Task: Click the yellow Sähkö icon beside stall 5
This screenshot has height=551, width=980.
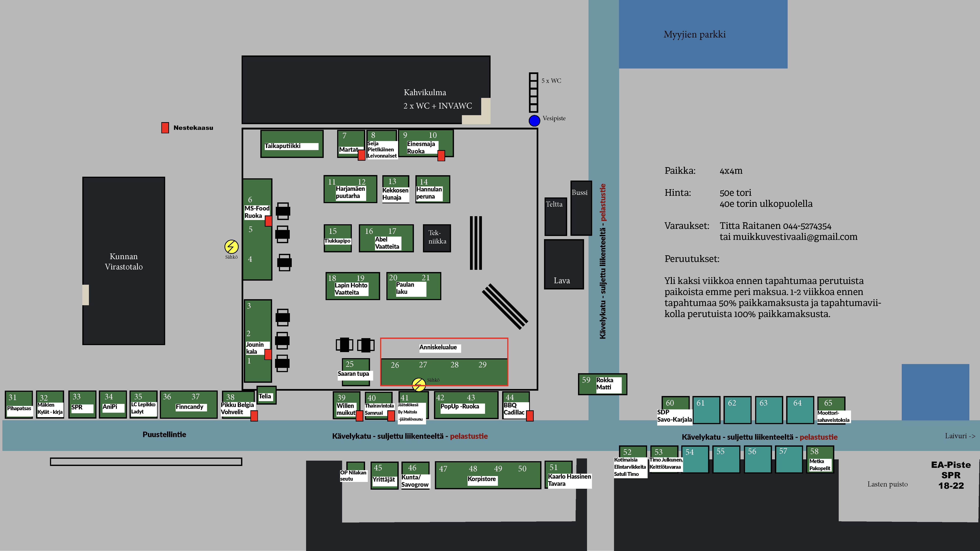Action: 231,247
